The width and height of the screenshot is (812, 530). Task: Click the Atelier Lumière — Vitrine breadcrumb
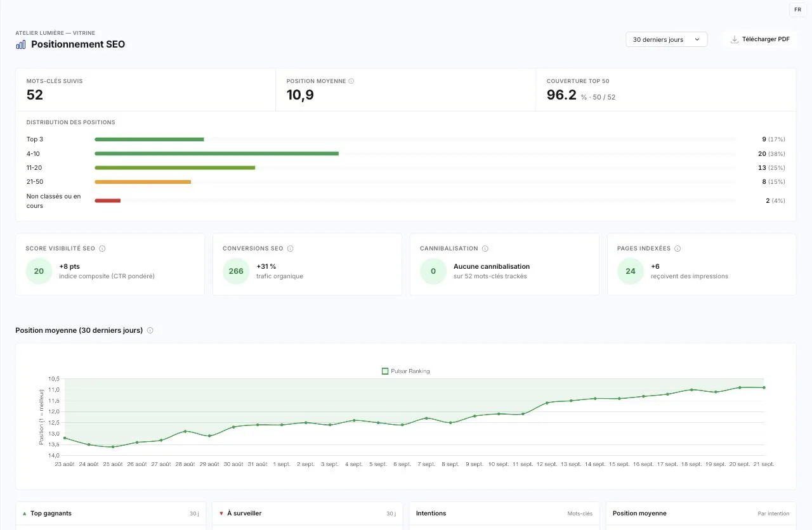55,33
